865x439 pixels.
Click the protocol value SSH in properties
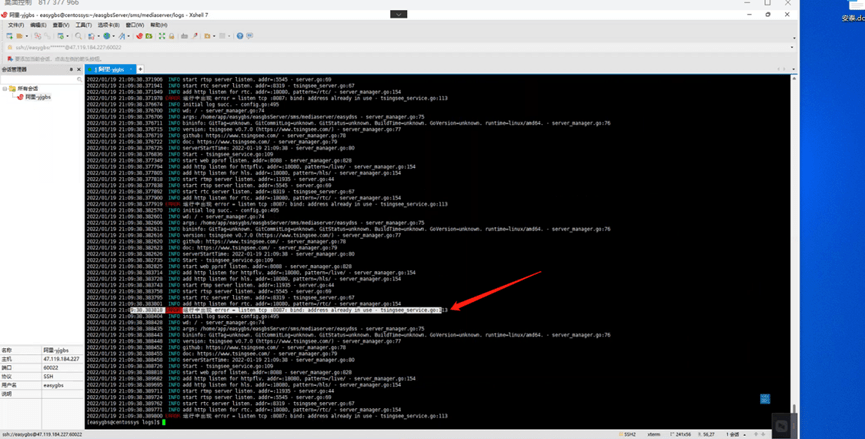coord(48,377)
